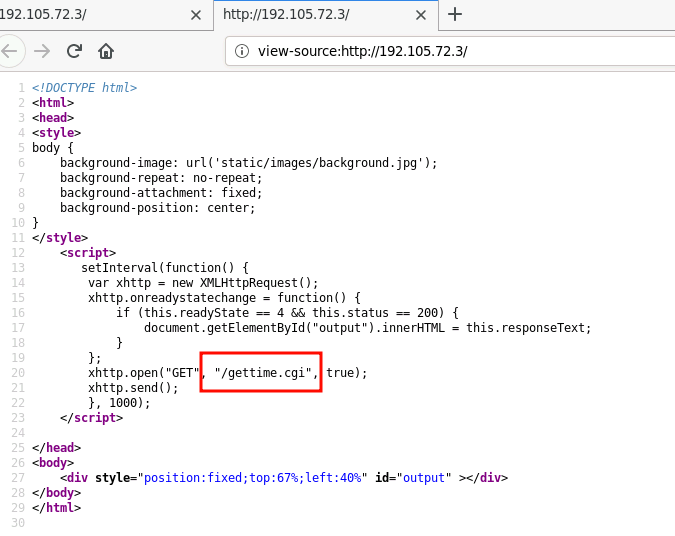Click the opening <style> tag
Viewport: 675px width, 536px height.
coord(56,133)
